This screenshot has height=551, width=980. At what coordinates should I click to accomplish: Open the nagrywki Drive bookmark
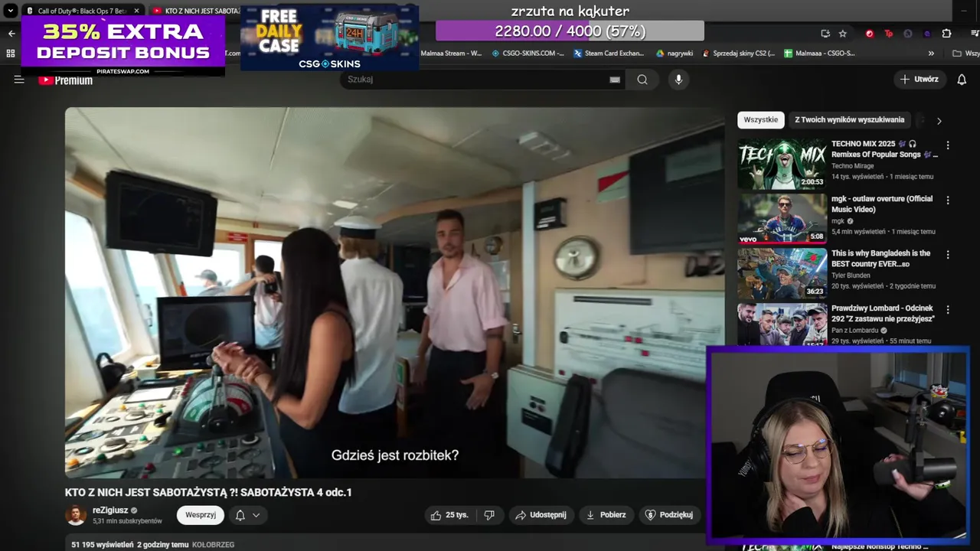click(675, 54)
